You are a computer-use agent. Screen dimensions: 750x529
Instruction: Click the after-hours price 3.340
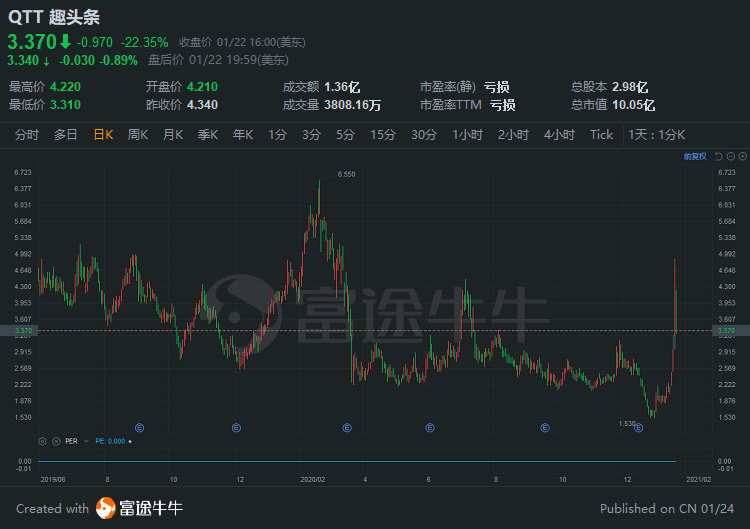23,60
